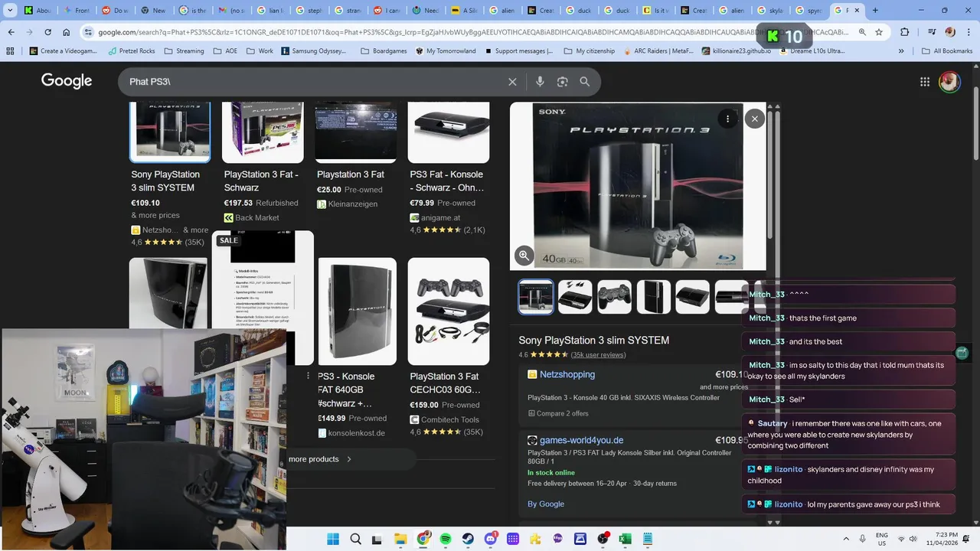Open the Google account profile picture
Screen dimensions: 980x551
[949, 82]
